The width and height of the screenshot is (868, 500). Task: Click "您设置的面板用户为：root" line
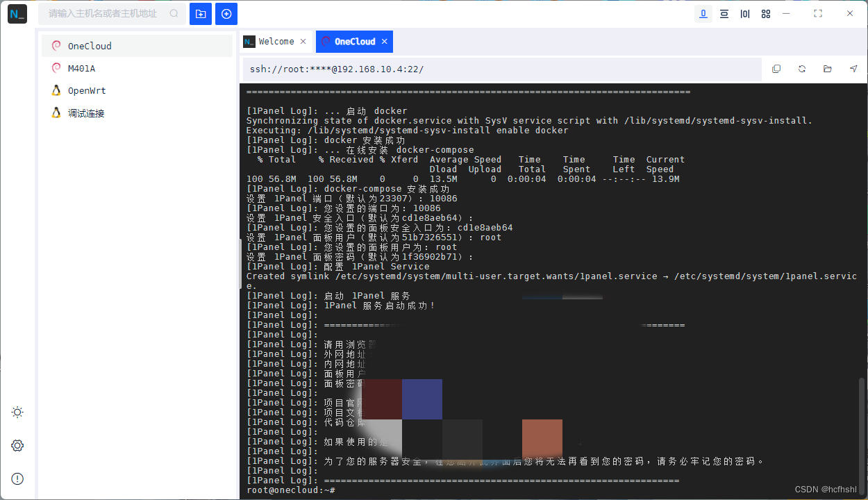click(x=351, y=247)
